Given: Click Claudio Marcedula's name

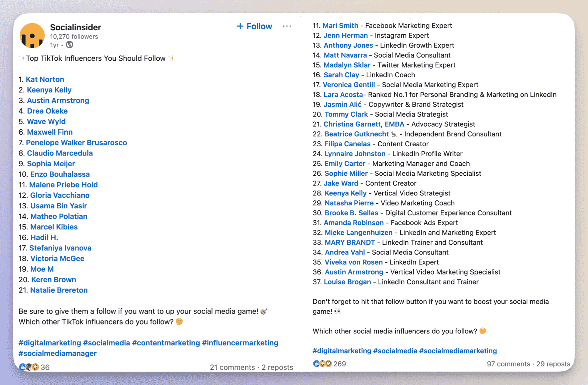Looking at the screenshot, I should (x=60, y=153).
